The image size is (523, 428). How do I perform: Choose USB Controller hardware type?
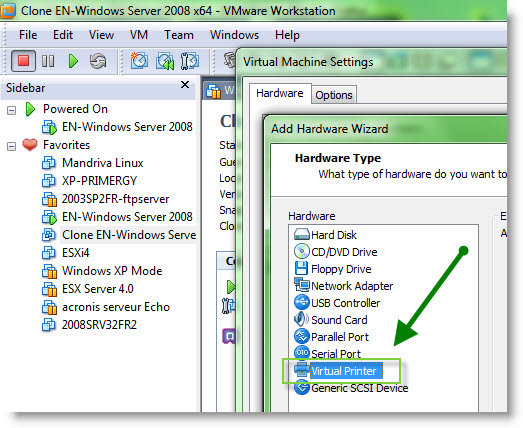tap(346, 303)
